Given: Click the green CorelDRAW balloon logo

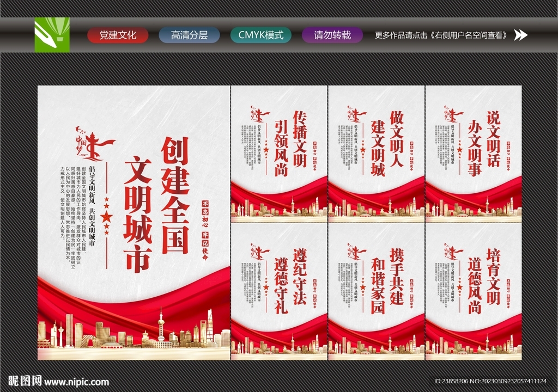Looking at the screenshot, I should pos(52,35).
